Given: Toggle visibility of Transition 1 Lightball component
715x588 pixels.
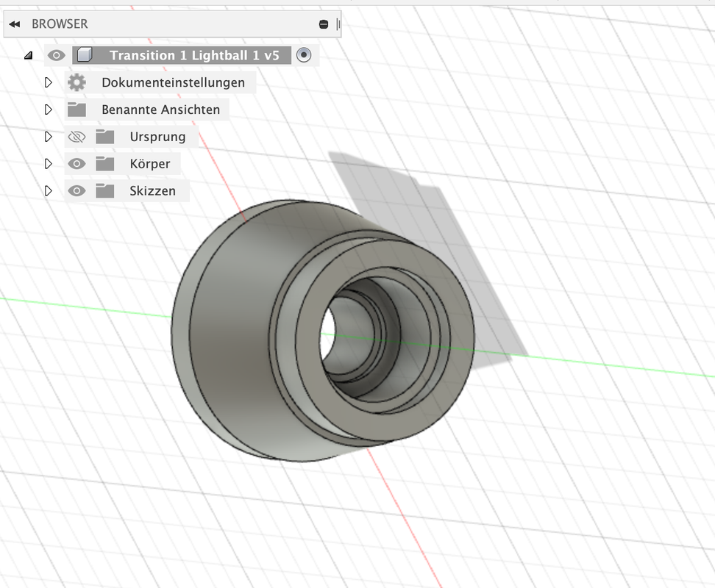Looking at the screenshot, I should [57, 56].
